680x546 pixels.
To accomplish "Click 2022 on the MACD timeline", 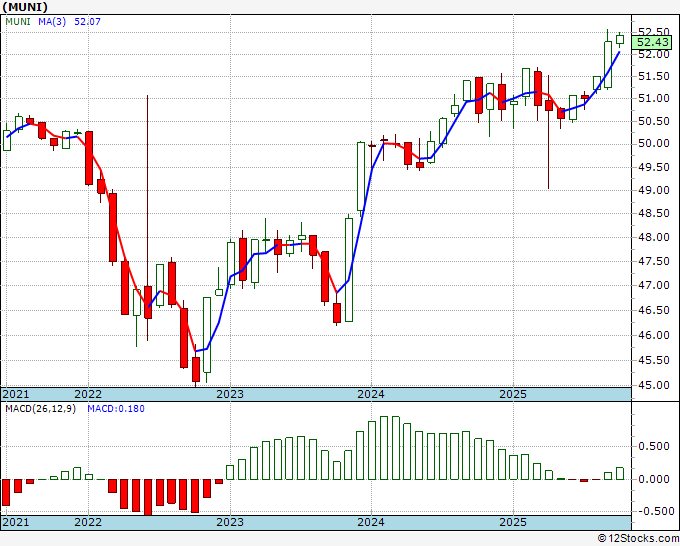I will [x=88, y=522].
